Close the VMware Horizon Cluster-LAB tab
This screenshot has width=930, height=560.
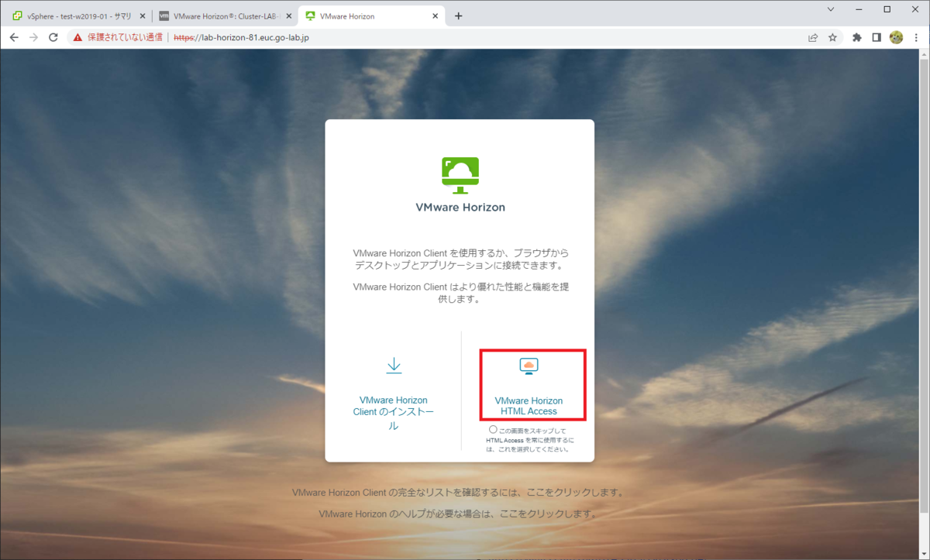[288, 15]
